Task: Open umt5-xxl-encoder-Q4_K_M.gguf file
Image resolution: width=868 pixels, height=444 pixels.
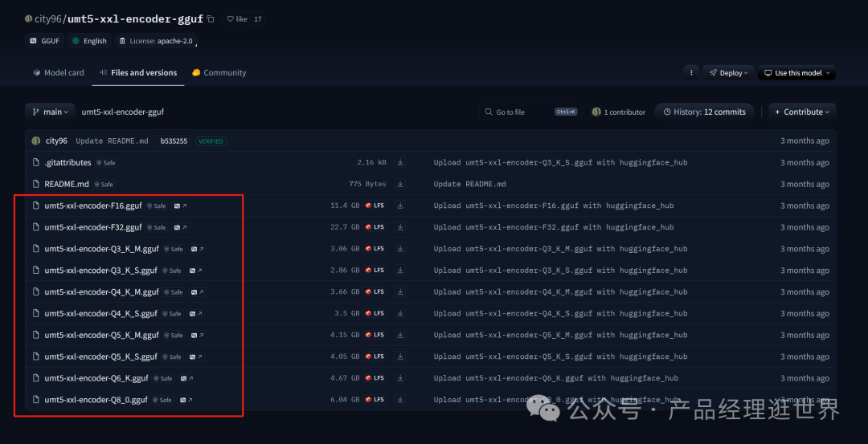Action: tap(102, 292)
